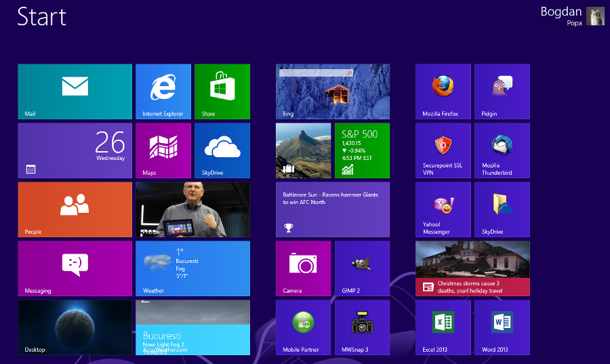The width and height of the screenshot is (610, 364).
Task: Launch Internet Explorer tile
Action: coord(163,92)
